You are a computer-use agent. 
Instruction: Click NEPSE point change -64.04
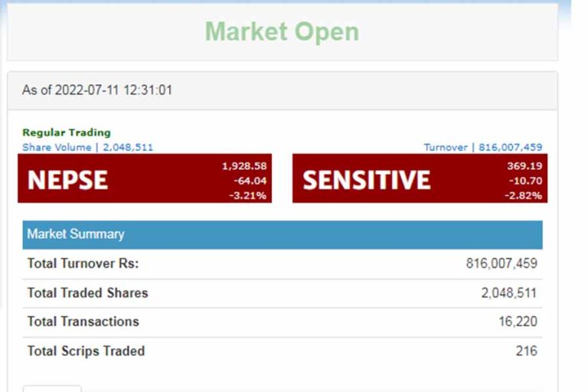pyautogui.click(x=250, y=181)
